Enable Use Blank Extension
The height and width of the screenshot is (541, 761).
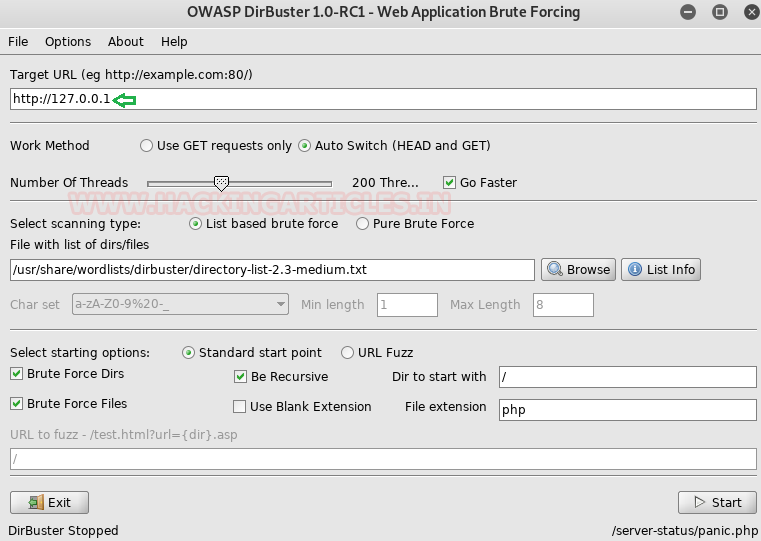(239, 407)
